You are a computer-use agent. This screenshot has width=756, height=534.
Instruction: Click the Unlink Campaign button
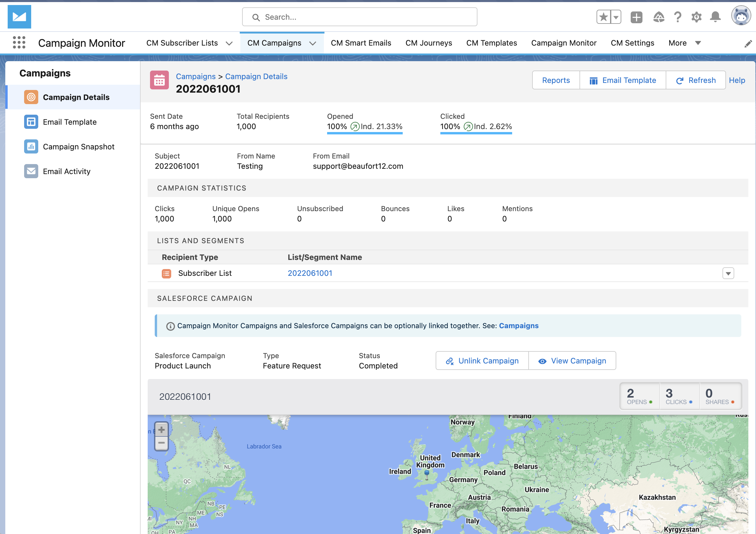pyautogui.click(x=482, y=361)
